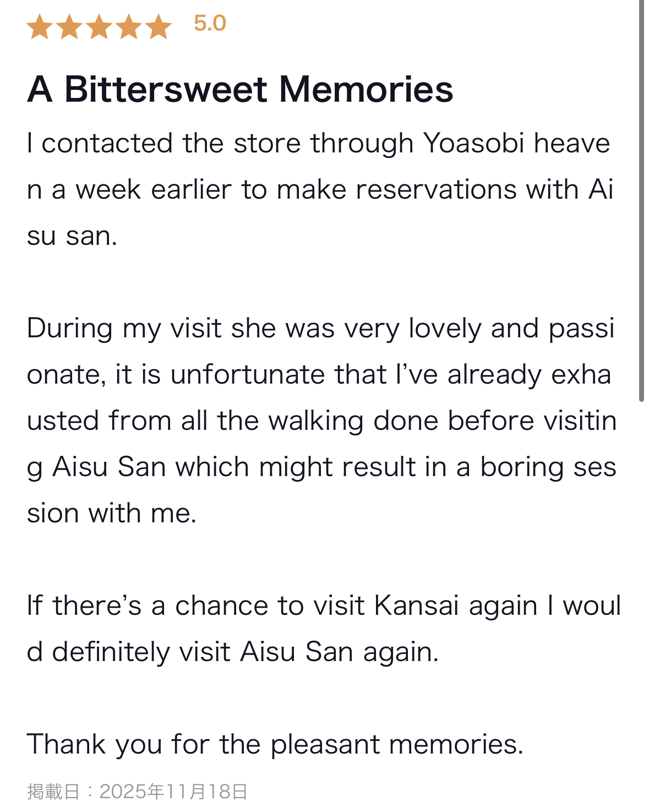Open the "A Bittersweet Memories" review title
The image size is (649, 812).
pyautogui.click(x=240, y=89)
